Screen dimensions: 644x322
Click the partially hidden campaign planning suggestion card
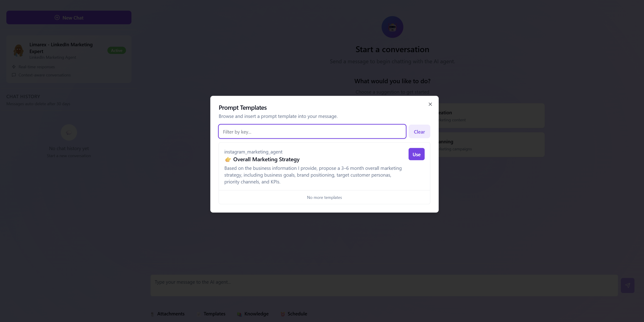[491, 145]
